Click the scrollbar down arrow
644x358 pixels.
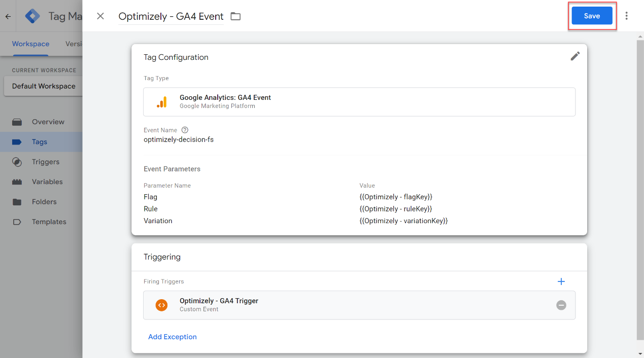pos(639,353)
